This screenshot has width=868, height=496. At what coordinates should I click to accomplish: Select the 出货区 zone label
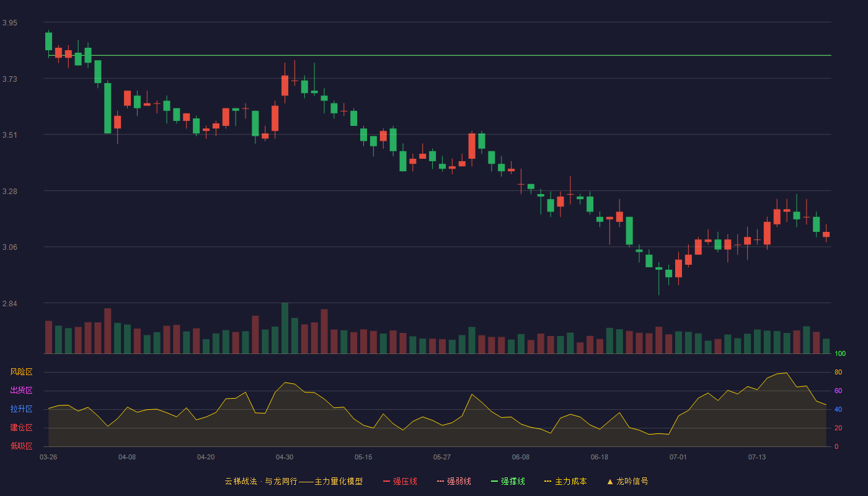pyautogui.click(x=21, y=391)
